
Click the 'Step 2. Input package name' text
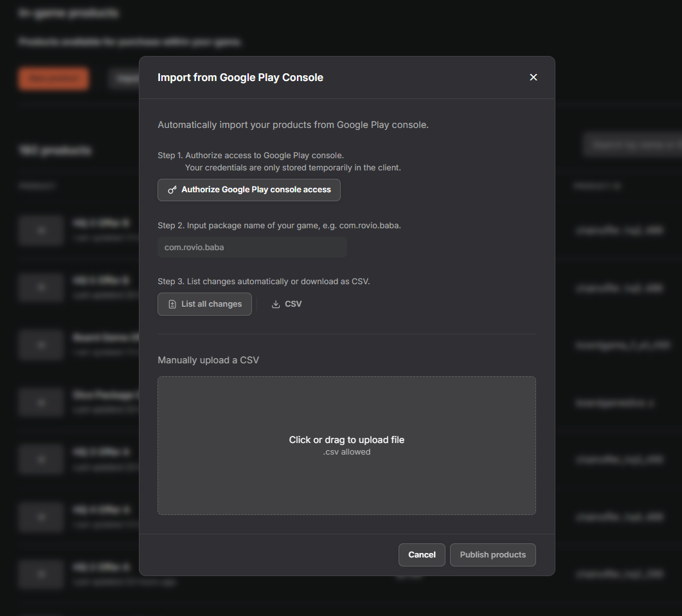[x=279, y=225]
